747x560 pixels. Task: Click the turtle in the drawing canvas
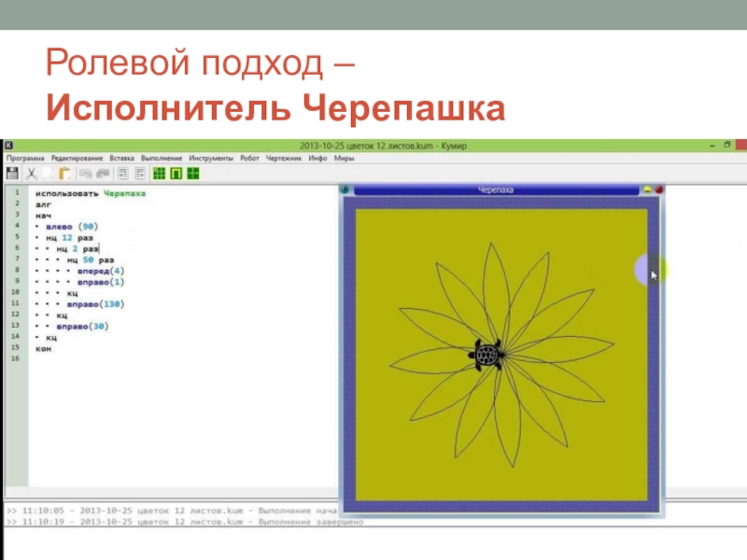(486, 355)
